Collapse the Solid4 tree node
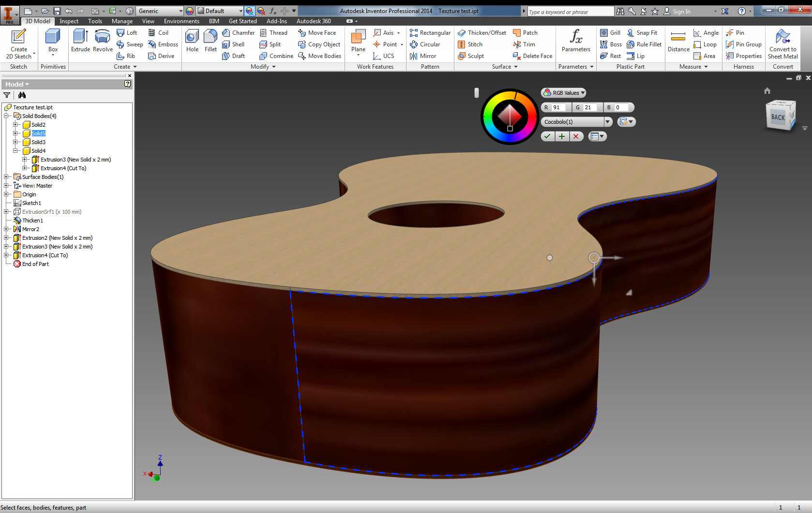This screenshot has width=812, height=513. (15, 151)
